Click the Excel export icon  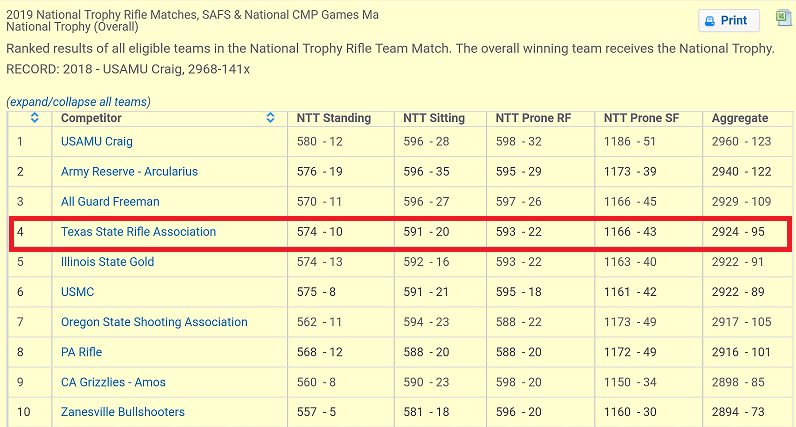point(783,18)
